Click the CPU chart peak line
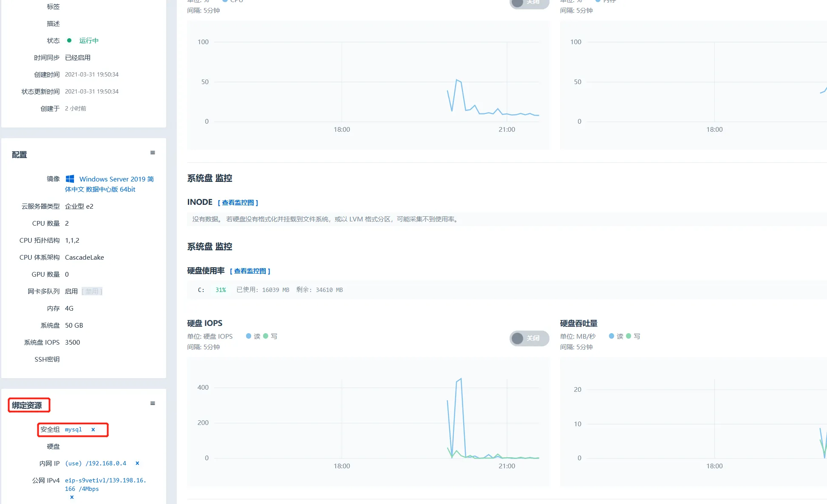This screenshot has height=504, width=827. pyautogui.click(x=457, y=80)
